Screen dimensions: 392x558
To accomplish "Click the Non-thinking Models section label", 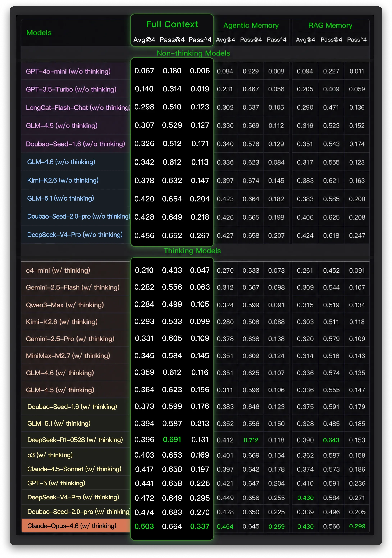I will 193,53.
